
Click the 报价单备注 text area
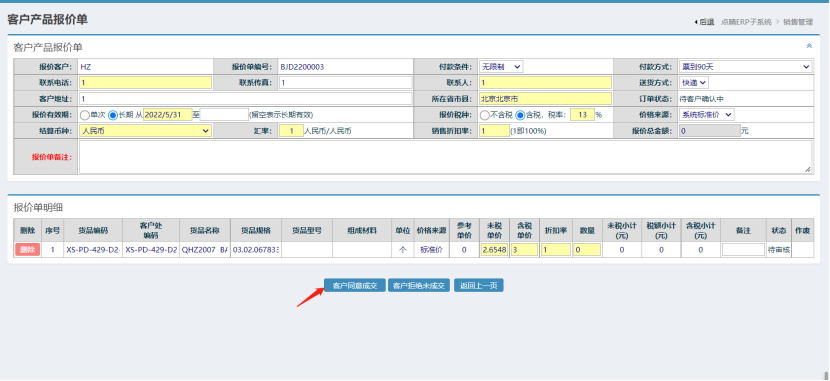445,157
